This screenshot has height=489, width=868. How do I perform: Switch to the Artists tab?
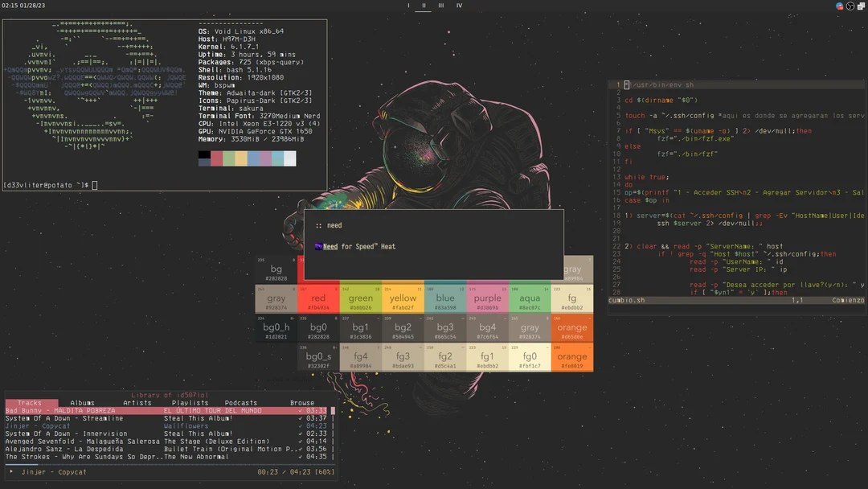coord(137,402)
